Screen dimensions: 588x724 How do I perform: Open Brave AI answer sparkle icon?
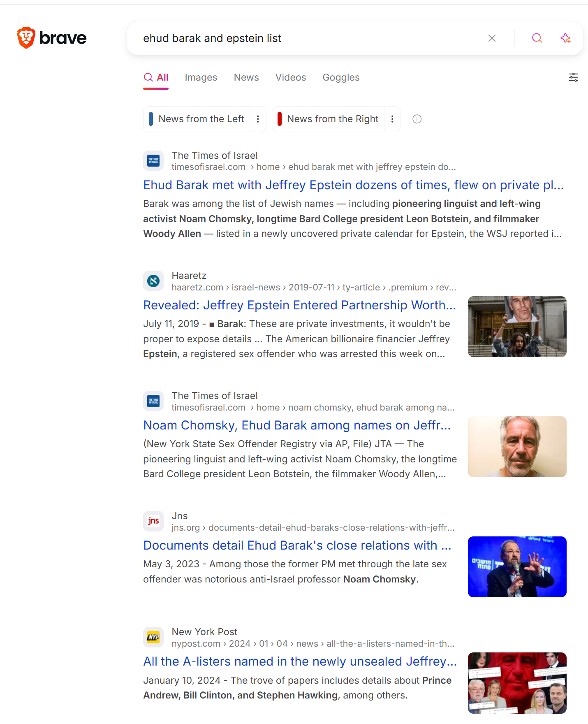point(566,38)
